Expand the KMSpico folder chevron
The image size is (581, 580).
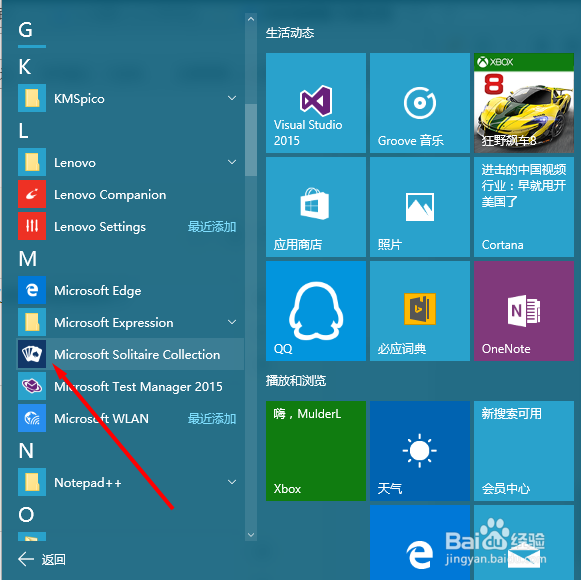232,98
